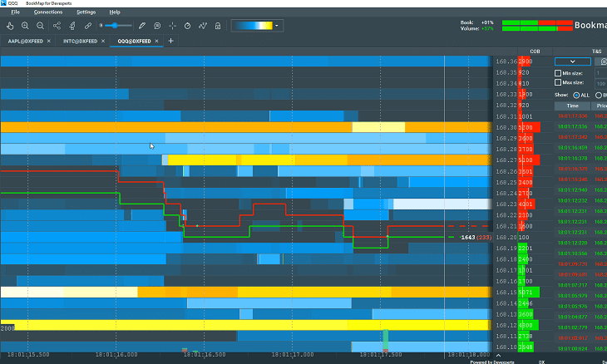The image size is (607, 364).
Task: Select the pencil drawing tool
Action: point(142,26)
